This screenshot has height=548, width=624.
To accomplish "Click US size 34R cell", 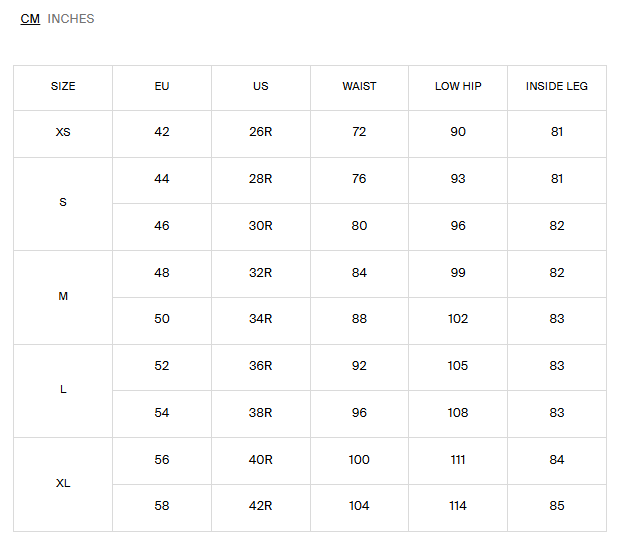I will click(261, 320).
